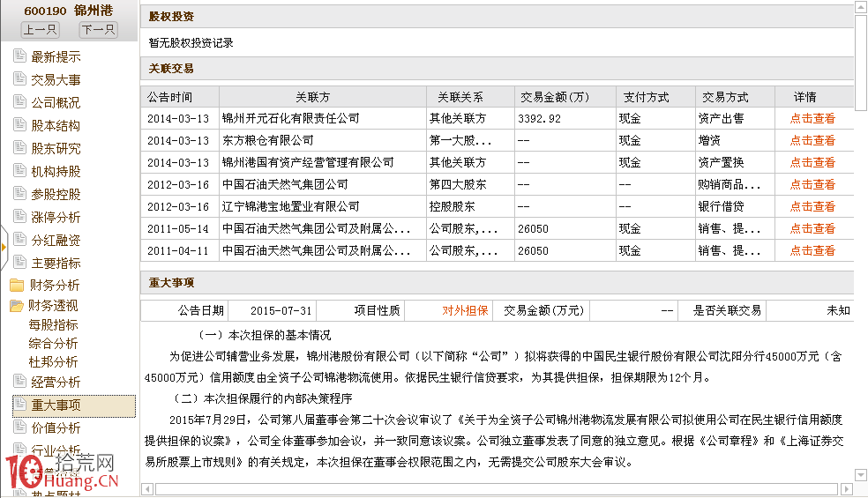The width and height of the screenshot is (868, 498).
Task: Select the highlighted 重大事项 sidebar label
Action: pos(56,405)
